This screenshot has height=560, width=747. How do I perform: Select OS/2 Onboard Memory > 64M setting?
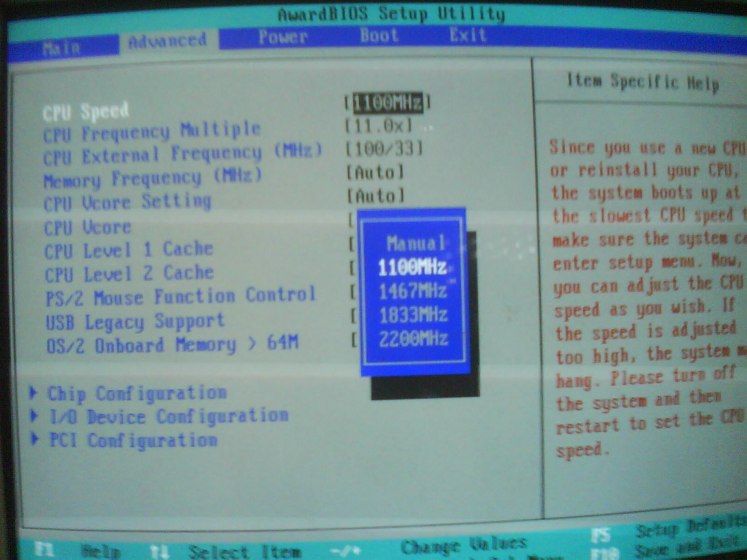click(x=172, y=345)
